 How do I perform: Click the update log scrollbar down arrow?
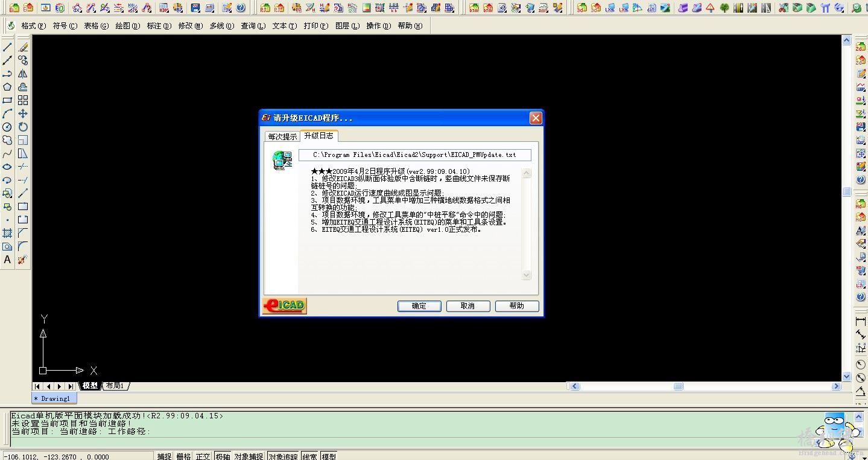click(526, 275)
